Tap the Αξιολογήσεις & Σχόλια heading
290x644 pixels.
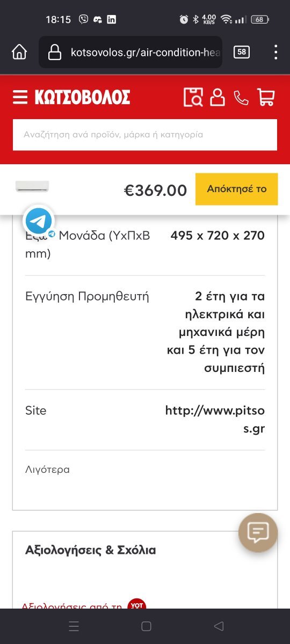pos(91,550)
